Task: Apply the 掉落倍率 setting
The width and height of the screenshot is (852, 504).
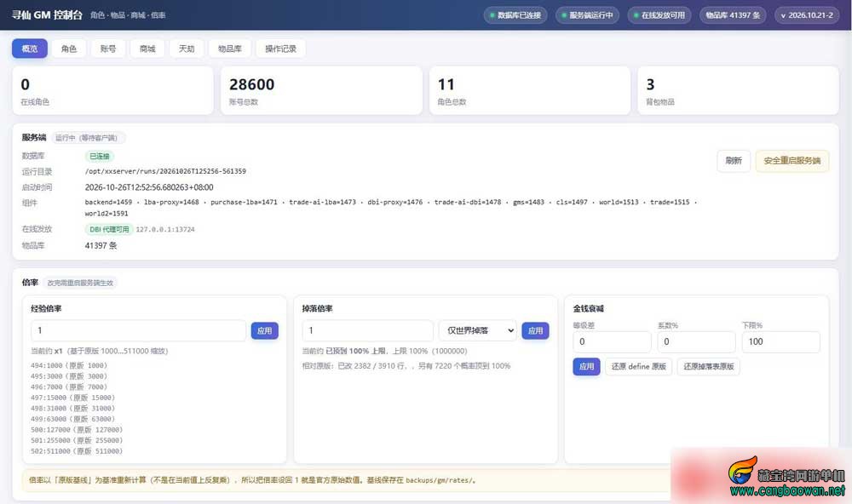Action: [x=535, y=330]
